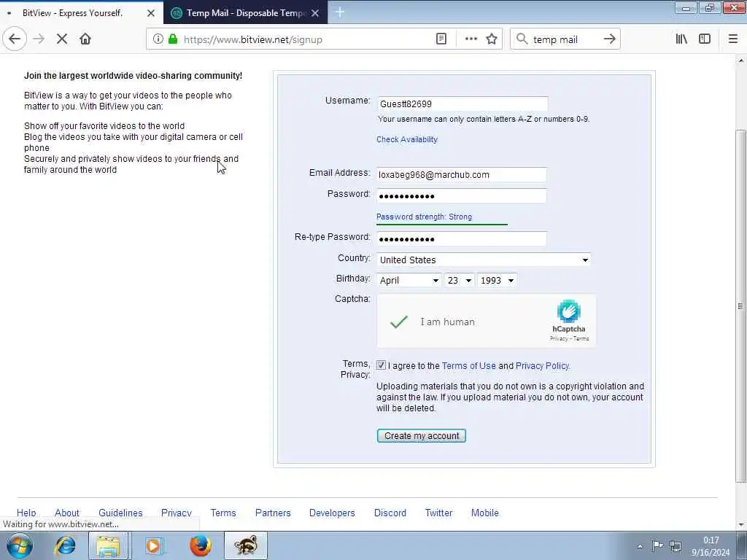Screen dimensions: 747x560
Task: Launch Internet Explorer from taskbar
Action: pyautogui.click(x=65, y=545)
